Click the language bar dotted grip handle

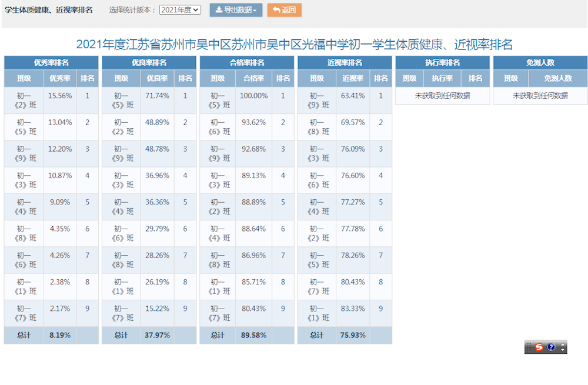(x=529, y=347)
